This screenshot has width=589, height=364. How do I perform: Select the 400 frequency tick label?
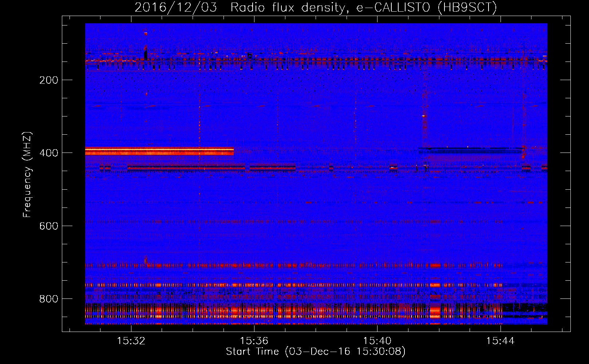[49, 153]
